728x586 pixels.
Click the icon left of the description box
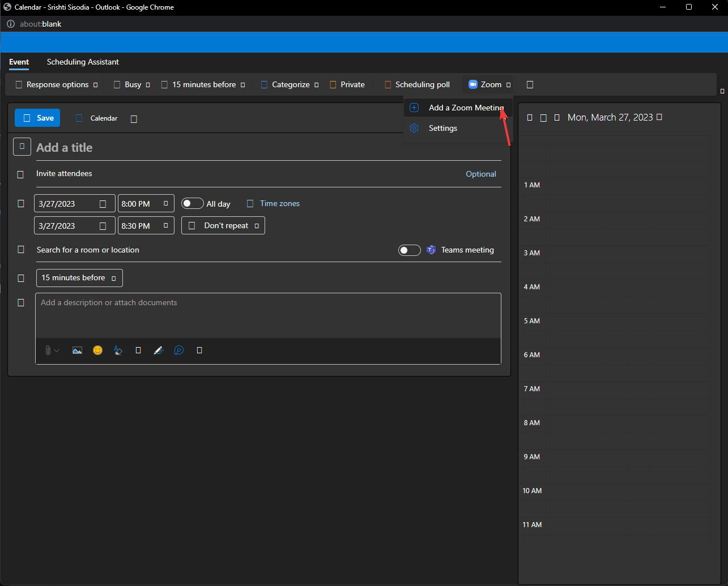21,303
